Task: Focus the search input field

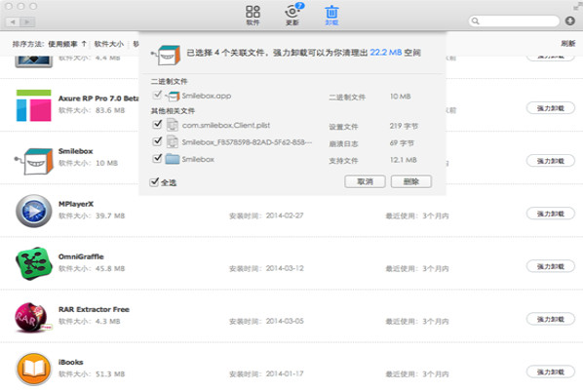Action: click(514, 21)
